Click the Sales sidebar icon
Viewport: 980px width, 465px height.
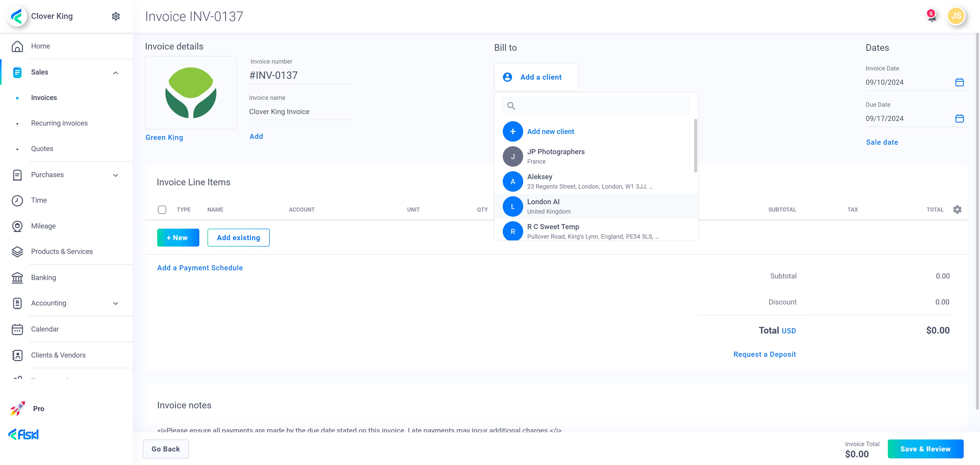17,72
